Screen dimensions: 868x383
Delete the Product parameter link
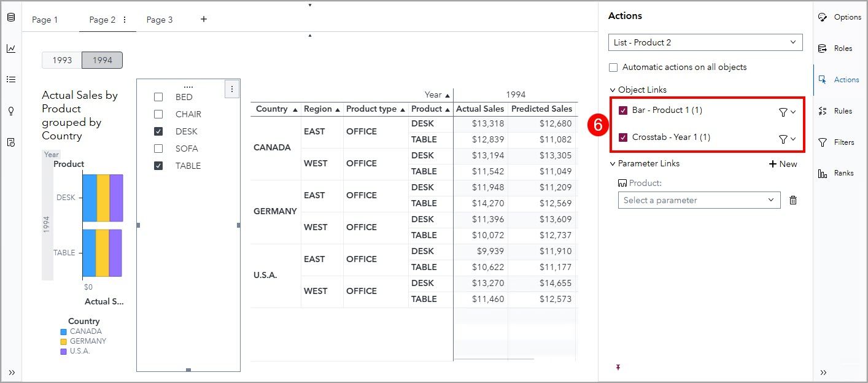click(x=793, y=200)
